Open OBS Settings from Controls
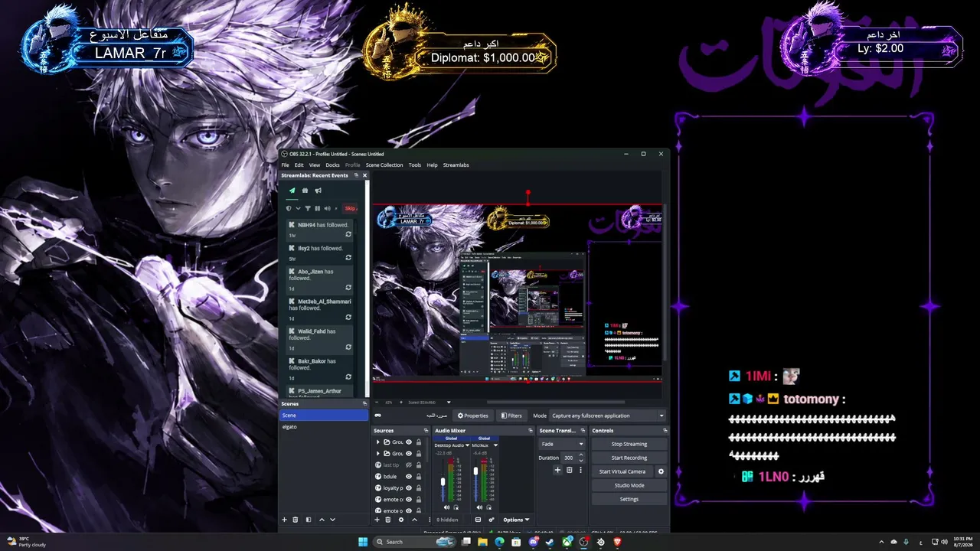Screen dimensions: 980x551 [x=629, y=499]
